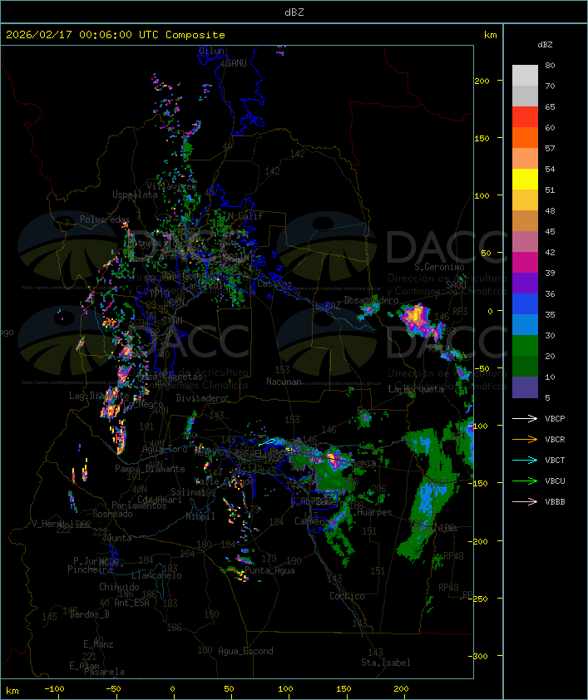Click the VBCR legend label
The height and width of the screenshot is (700, 588).
(555, 440)
